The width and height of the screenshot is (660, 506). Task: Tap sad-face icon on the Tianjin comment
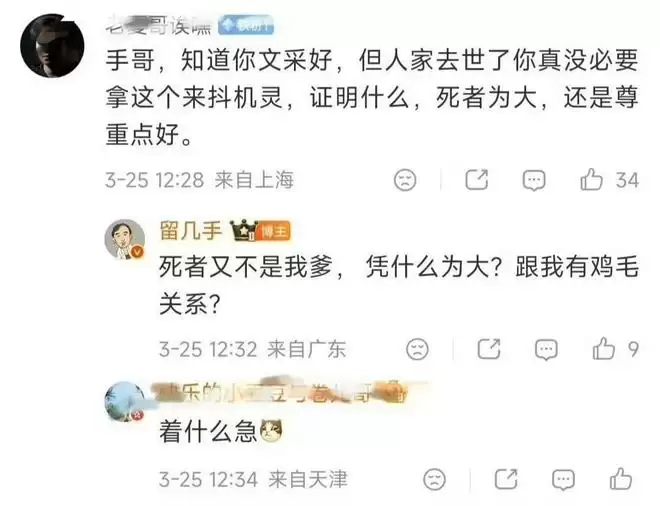(434, 479)
